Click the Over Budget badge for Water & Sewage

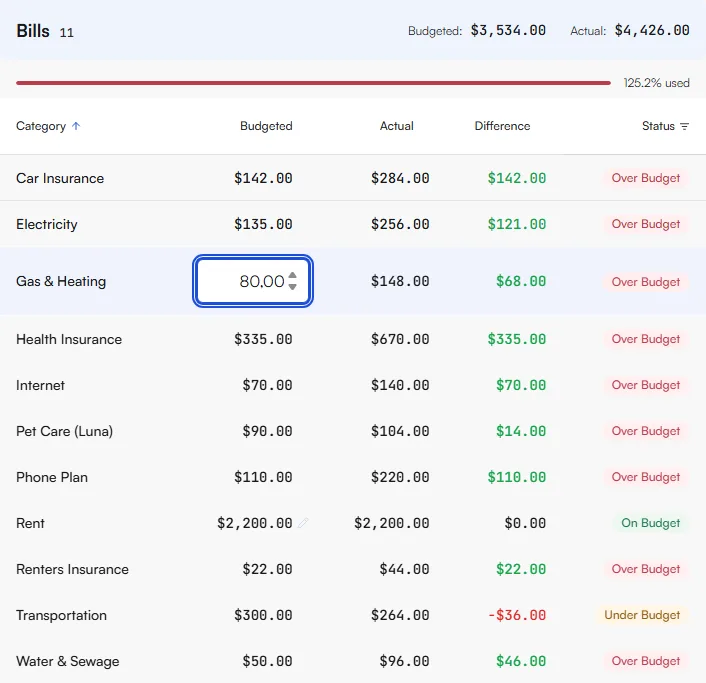(x=646, y=661)
